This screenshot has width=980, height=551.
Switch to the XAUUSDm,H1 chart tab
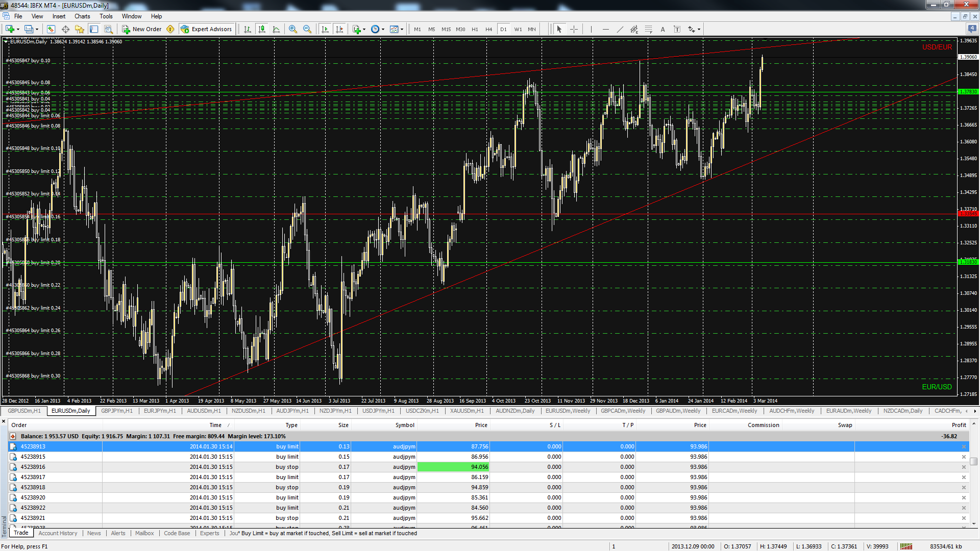[x=467, y=411]
